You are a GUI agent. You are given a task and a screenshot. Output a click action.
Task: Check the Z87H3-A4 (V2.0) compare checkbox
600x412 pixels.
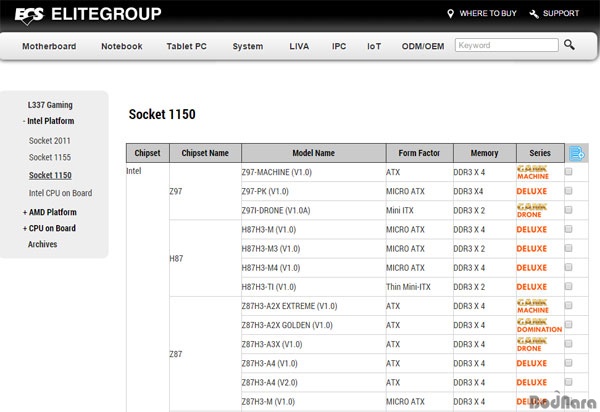569,382
